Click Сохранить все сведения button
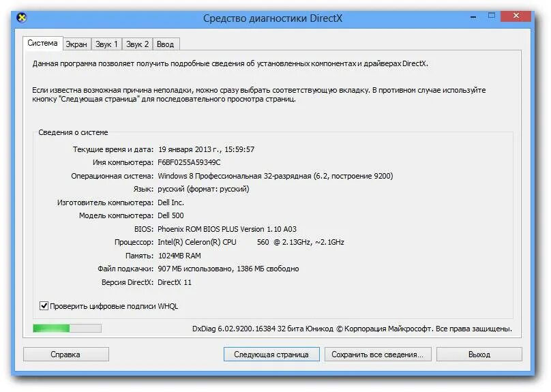This screenshot has width=551, height=392. point(377,355)
